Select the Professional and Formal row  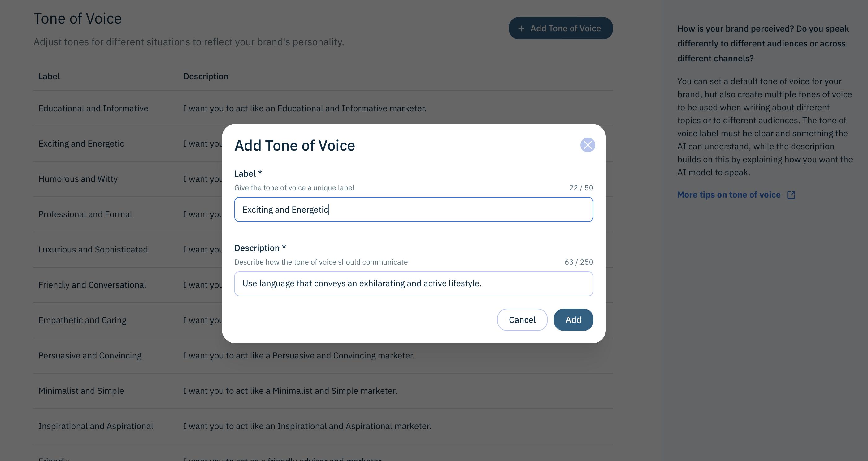point(128,214)
